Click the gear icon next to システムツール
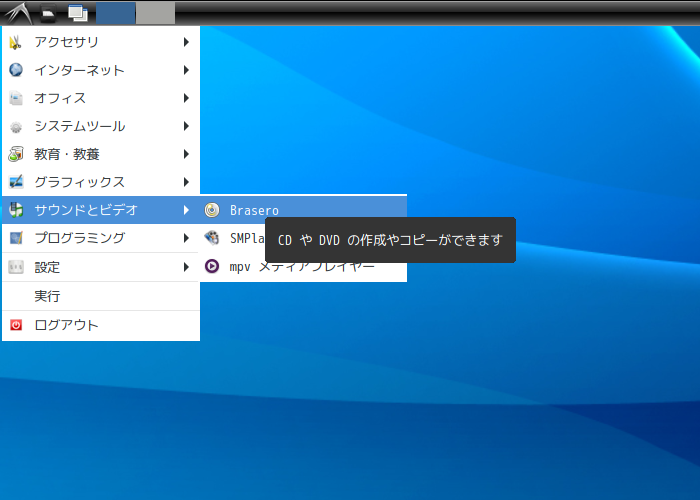Image resolution: width=700 pixels, height=500 pixels. (16, 127)
